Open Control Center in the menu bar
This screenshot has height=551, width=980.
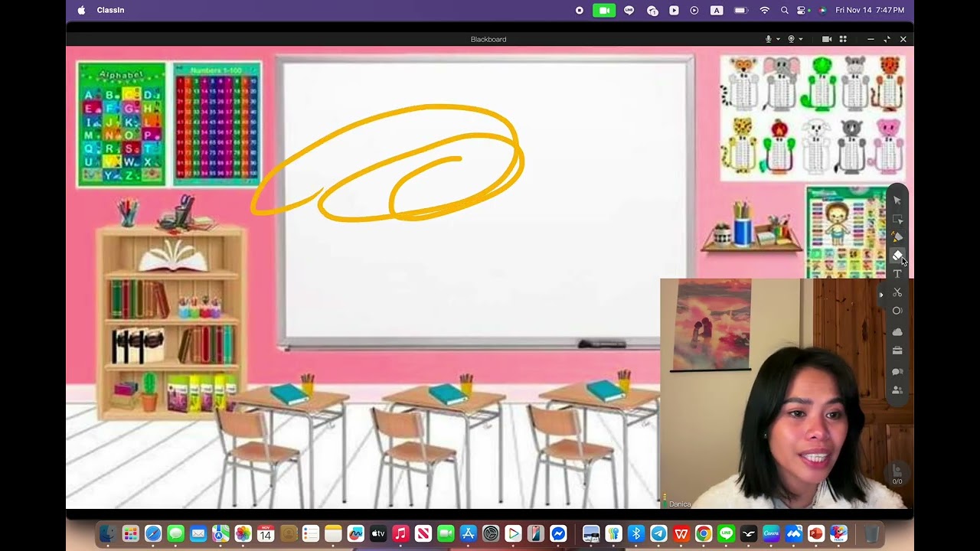pyautogui.click(x=802, y=10)
